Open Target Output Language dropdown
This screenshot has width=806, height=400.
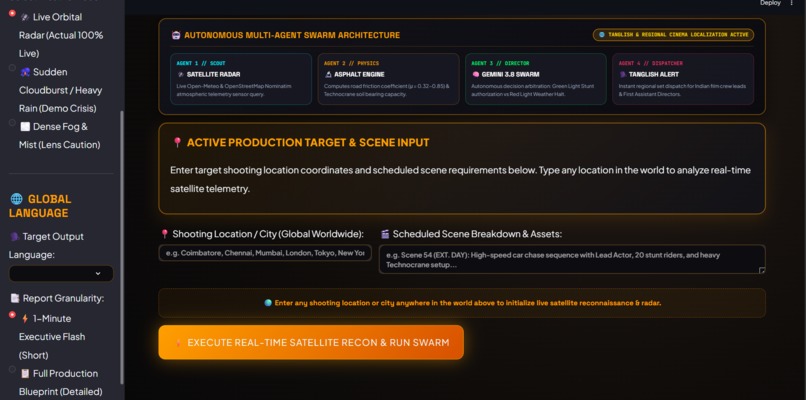61,274
